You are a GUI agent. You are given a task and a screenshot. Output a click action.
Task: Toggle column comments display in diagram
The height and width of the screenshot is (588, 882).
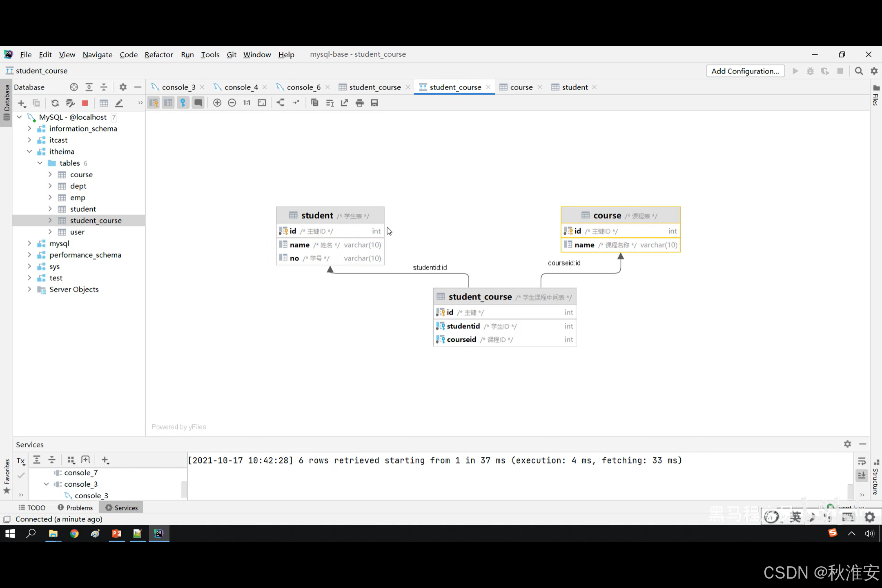pyautogui.click(x=198, y=103)
